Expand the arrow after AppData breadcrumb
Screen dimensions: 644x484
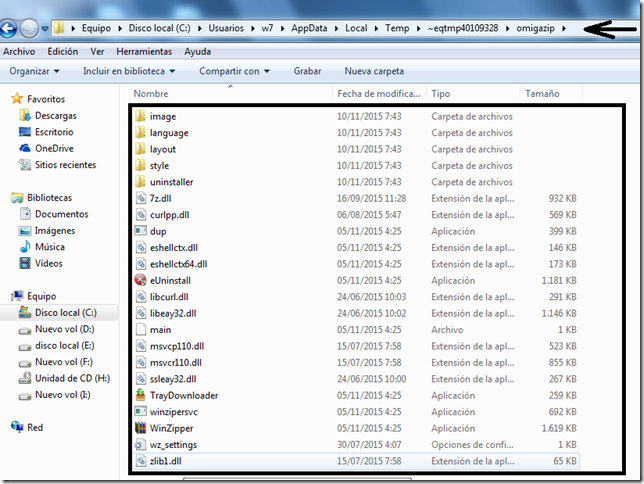tap(336, 28)
